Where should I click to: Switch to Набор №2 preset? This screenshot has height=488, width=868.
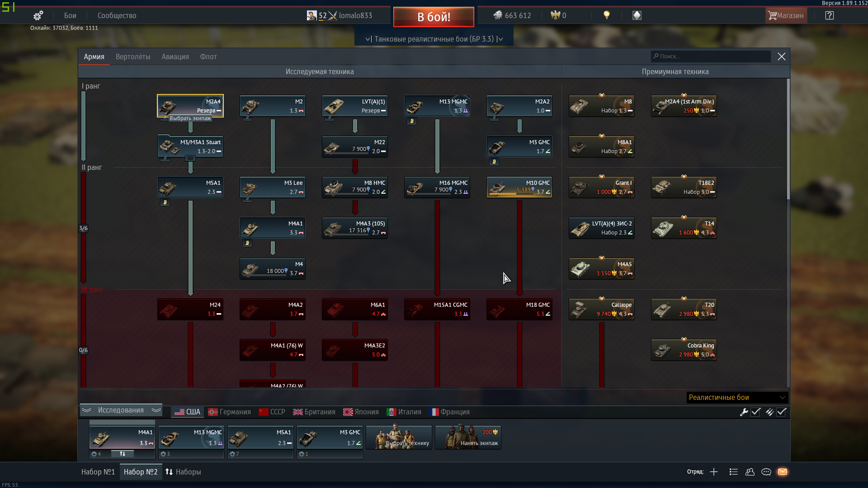click(x=141, y=472)
